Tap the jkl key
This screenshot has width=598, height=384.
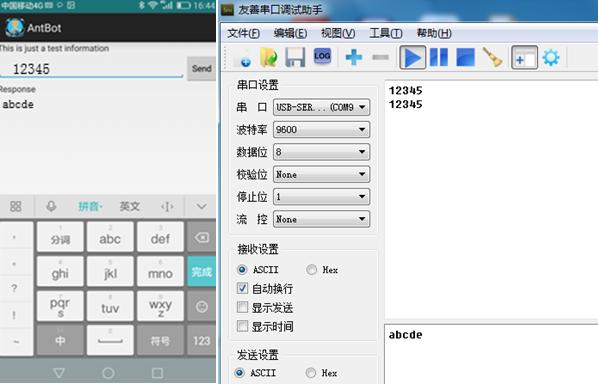pos(110,272)
